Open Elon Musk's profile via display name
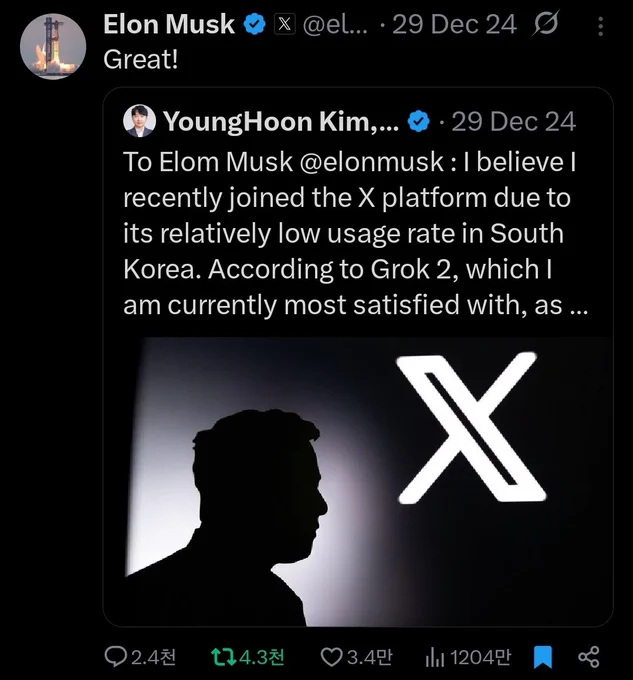 tap(169, 24)
